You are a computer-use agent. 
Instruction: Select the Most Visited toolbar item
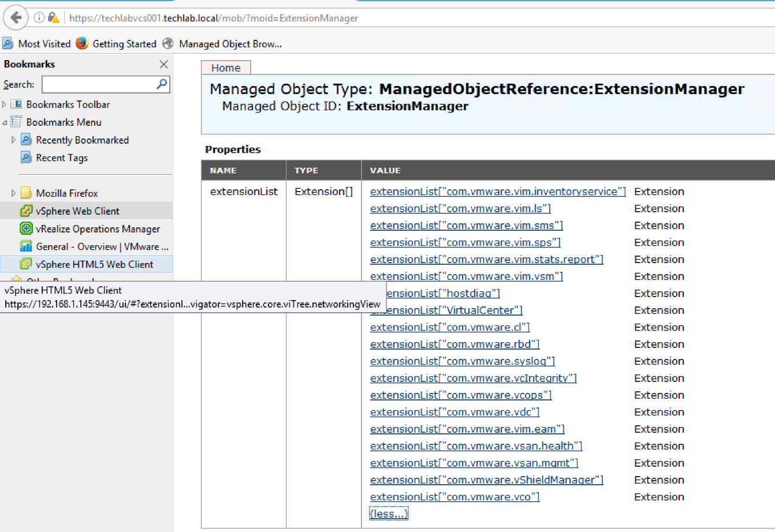point(36,44)
